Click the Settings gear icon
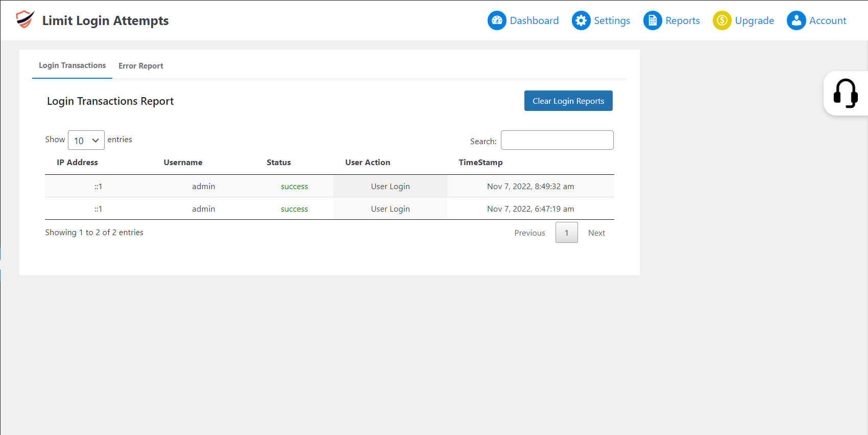Screen dimensions: 868x435 581,20
